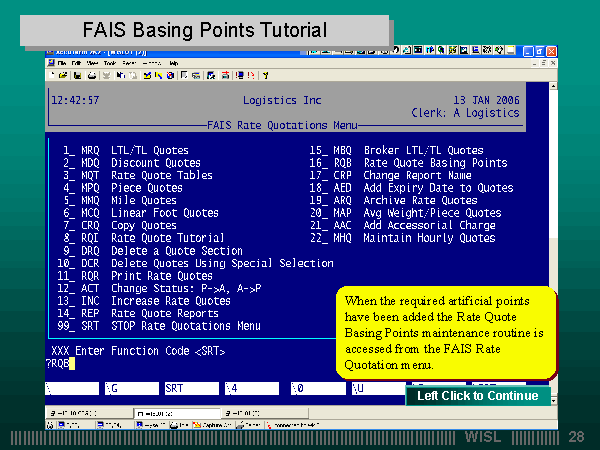Click the function code entry line ?RQB
Screen dimensions: 600x450
[60, 363]
